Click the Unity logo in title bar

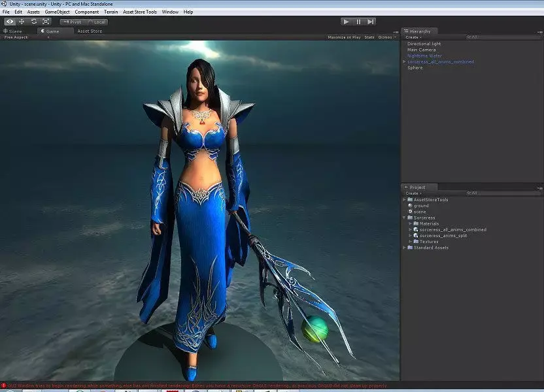(x=4, y=4)
